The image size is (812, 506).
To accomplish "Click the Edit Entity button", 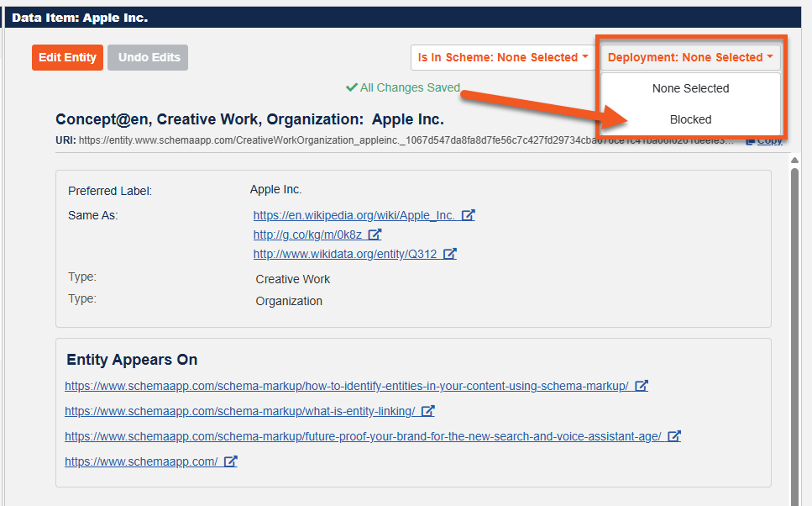I will click(67, 57).
